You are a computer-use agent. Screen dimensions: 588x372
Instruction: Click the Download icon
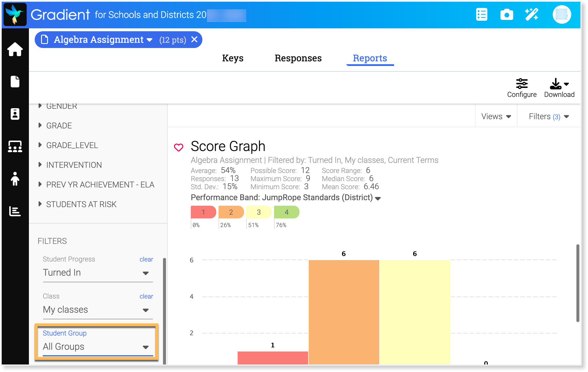pos(556,84)
